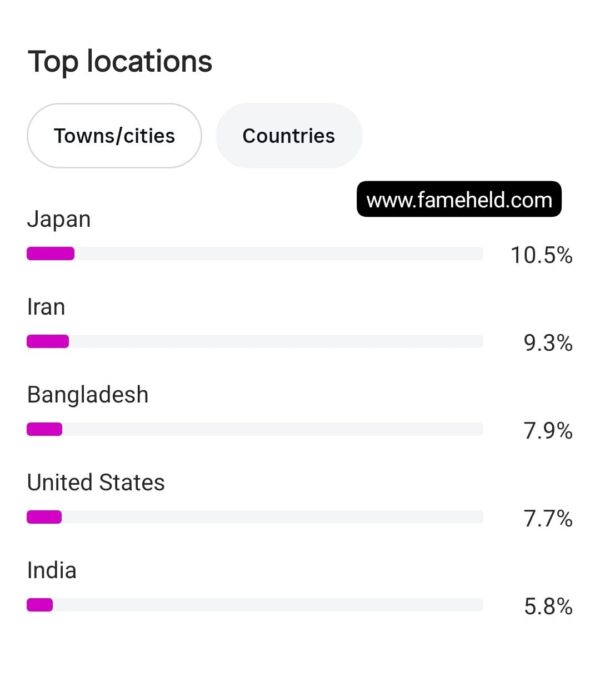
Task: Click the 10.5% value for Japan
Action: click(541, 255)
